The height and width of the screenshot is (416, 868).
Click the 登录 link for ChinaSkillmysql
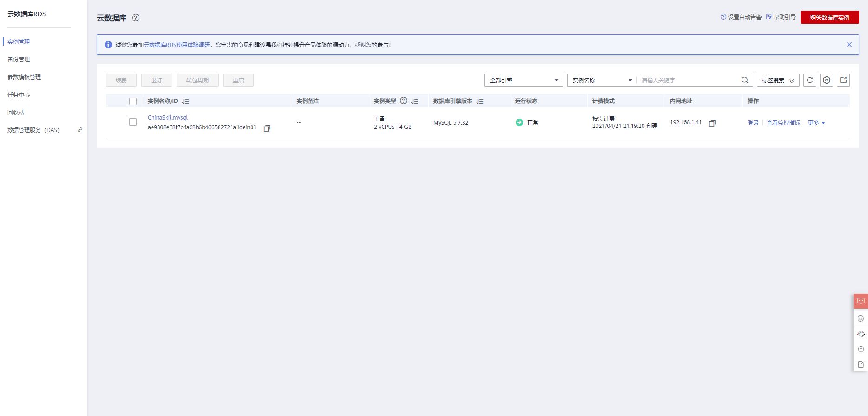pyautogui.click(x=753, y=123)
